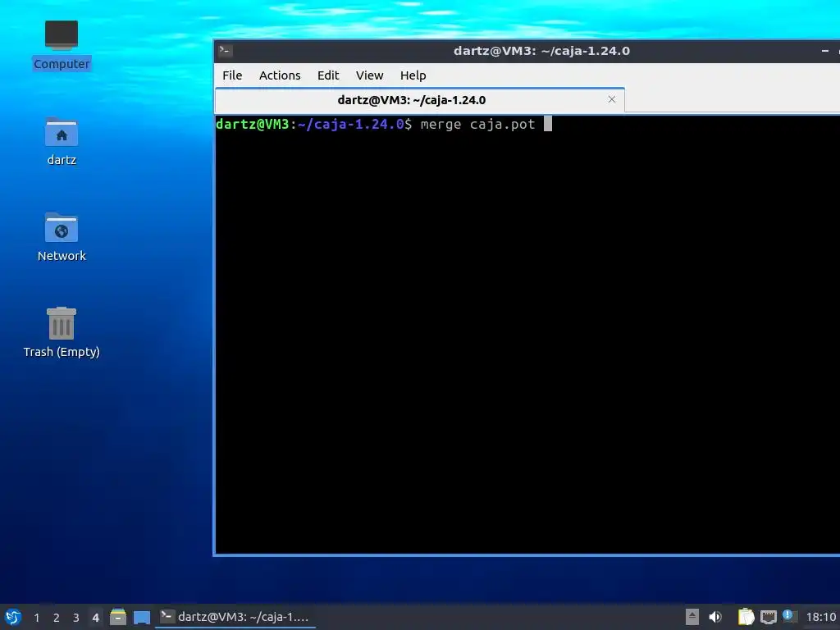This screenshot has height=630, width=840.
Task: Click the 18:10 clock in the taskbar
Action: 820,617
